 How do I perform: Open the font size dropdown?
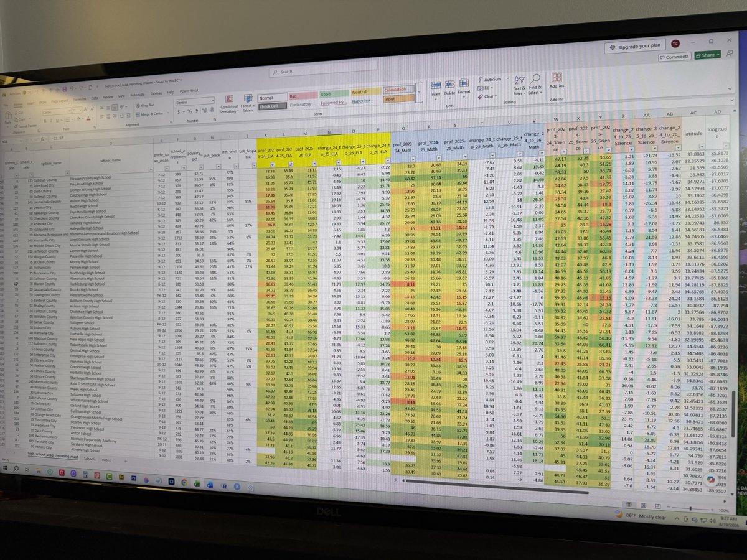click(x=81, y=110)
